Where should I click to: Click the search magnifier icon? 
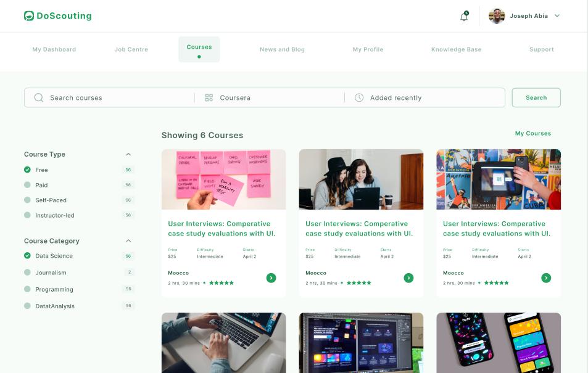point(38,97)
